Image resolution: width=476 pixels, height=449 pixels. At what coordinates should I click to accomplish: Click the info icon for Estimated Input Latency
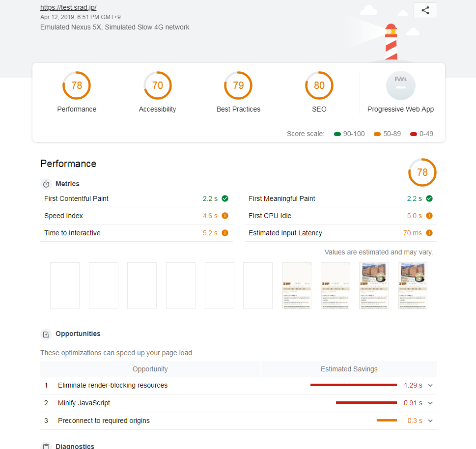tap(429, 233)
